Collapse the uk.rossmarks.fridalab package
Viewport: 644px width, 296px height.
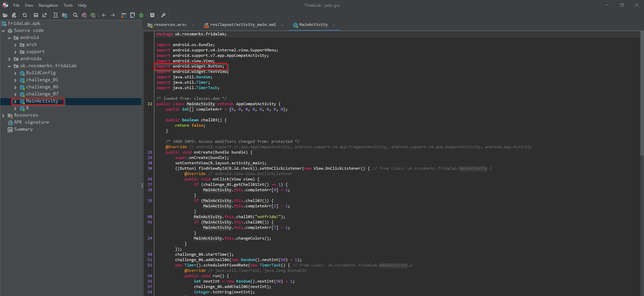(9, 66)
